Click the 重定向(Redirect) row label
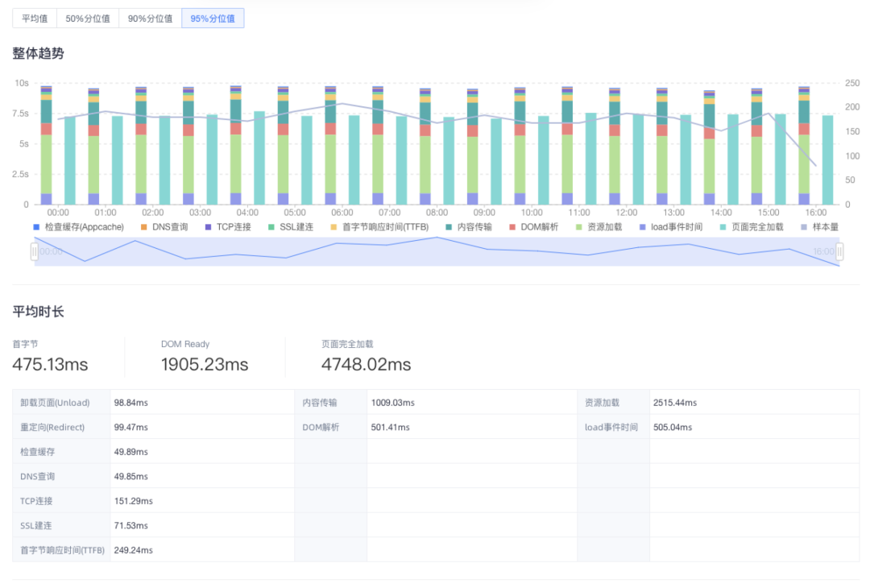Image resolution: width=870 pixels, height=588 pixels. point(52,427)
